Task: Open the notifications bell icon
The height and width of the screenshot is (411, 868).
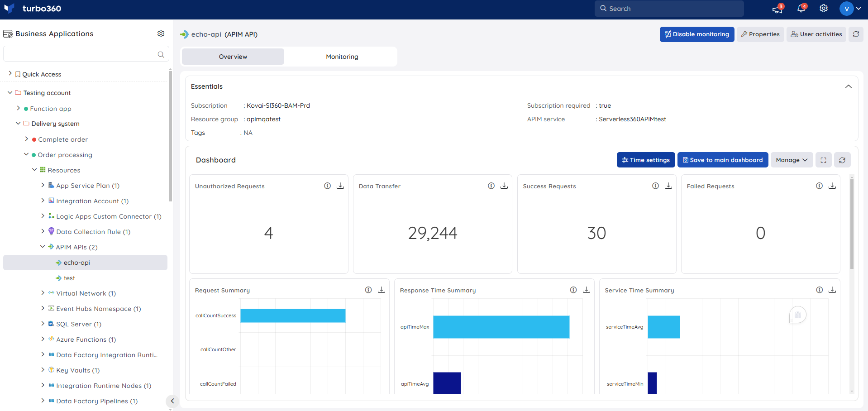Action: [x=801, y=9]
